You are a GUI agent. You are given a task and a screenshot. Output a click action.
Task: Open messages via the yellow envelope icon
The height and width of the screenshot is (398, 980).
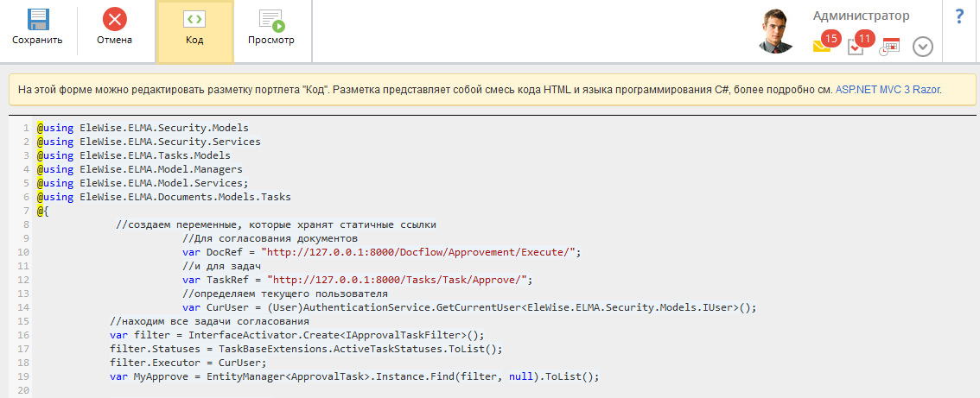[x=821, y=47]
